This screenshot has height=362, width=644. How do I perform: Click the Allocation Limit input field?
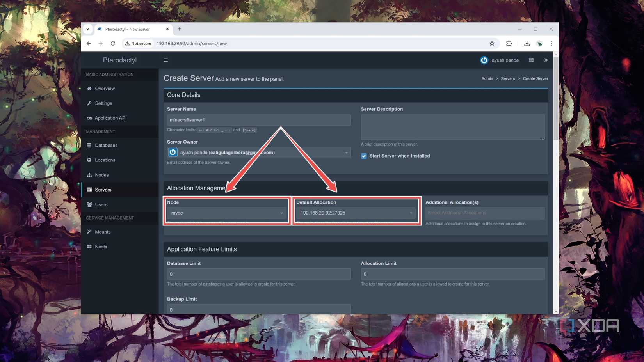tap(453, 274)
